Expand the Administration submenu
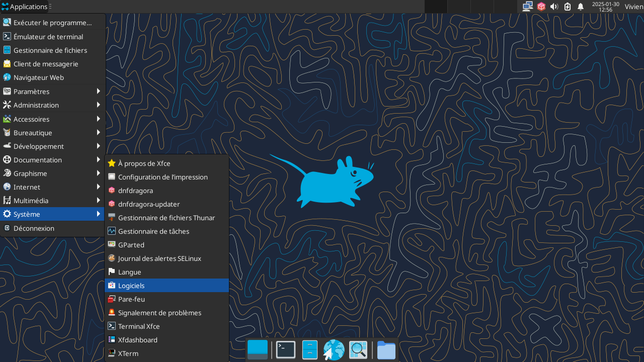The image size is (644, 362). [53, 105]
